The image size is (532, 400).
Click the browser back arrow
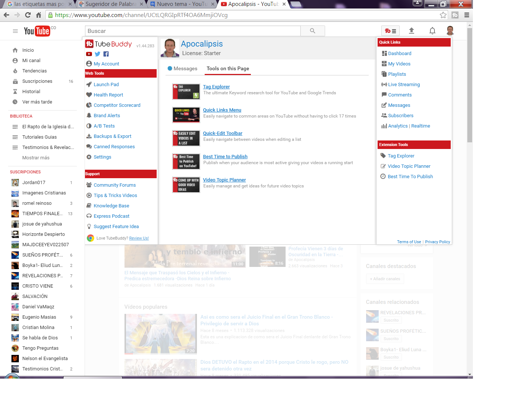click(x=6, y=15)
